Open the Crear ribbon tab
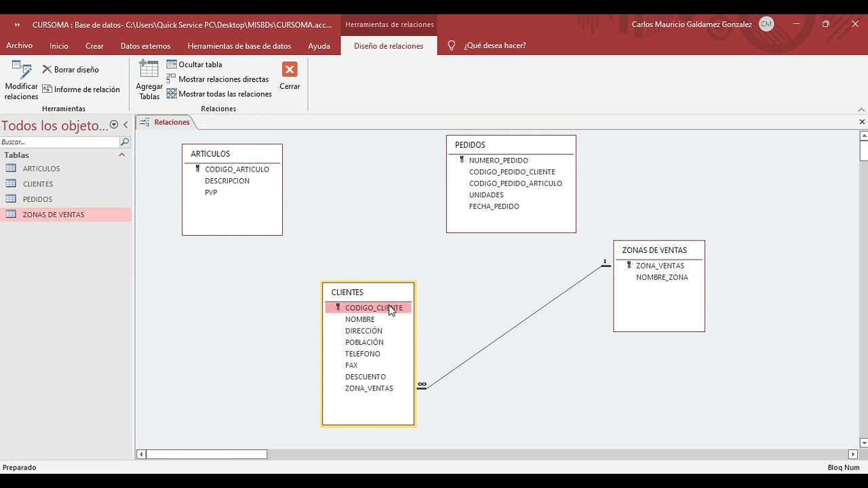Viewport: 868px width, 488px height. pos(94,46)
